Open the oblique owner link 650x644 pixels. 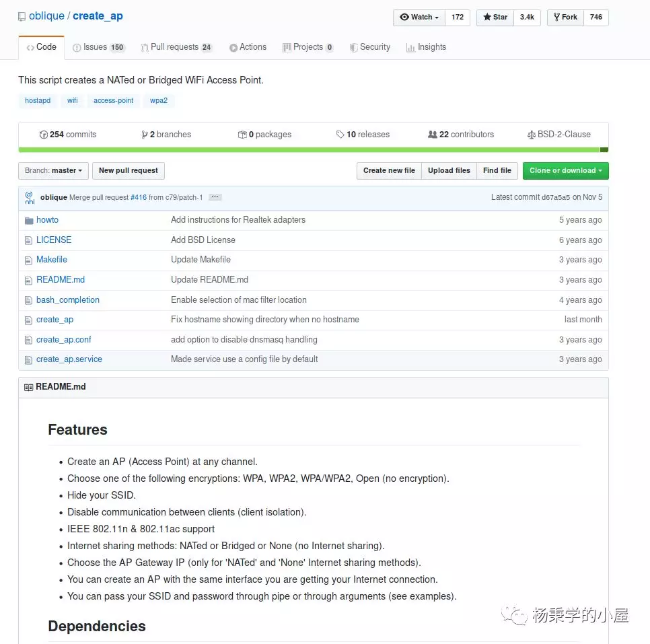(46, 16)
